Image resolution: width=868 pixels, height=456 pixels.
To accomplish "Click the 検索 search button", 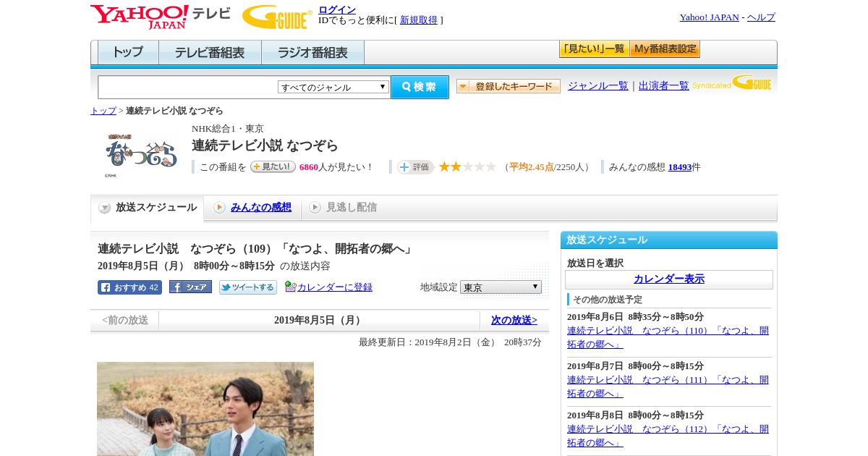I will tap(420, 87).
